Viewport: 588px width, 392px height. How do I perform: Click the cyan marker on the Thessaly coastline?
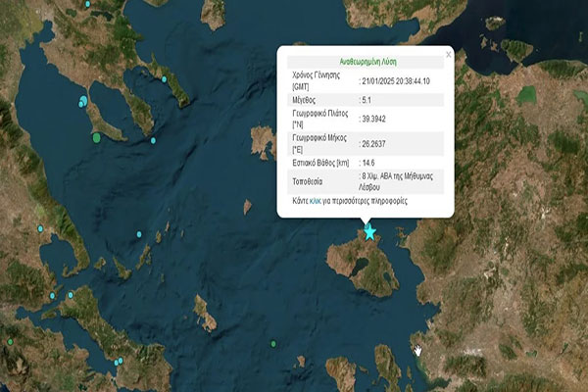[40, 229]
